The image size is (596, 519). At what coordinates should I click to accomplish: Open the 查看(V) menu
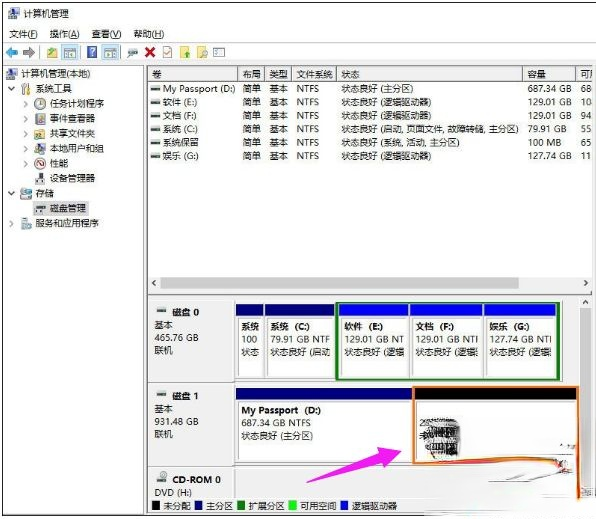click(x=106, y=34)
